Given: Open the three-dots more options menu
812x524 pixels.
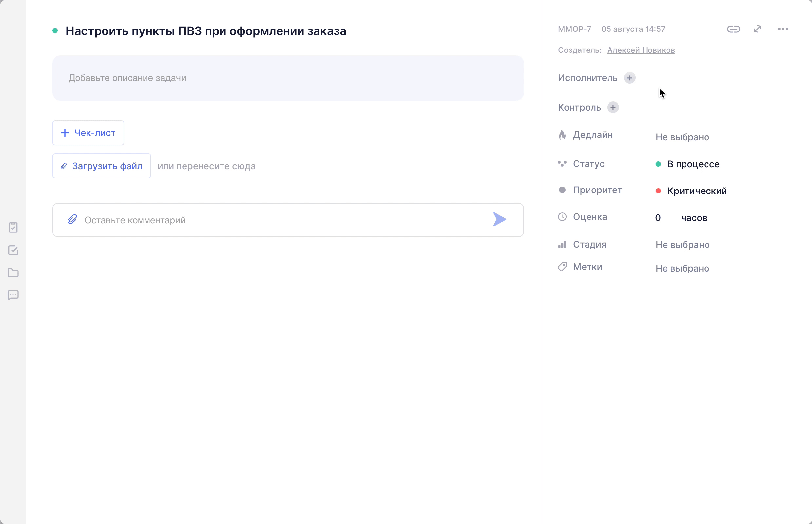Looking at the screenshot, I should click(783, 29).
